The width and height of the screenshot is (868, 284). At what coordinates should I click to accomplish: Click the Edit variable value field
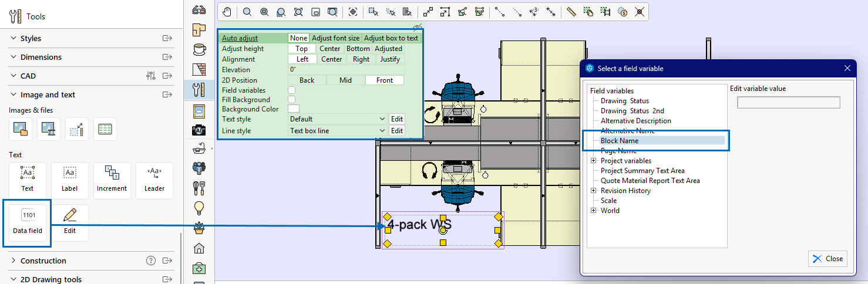(x=789, y=103)
